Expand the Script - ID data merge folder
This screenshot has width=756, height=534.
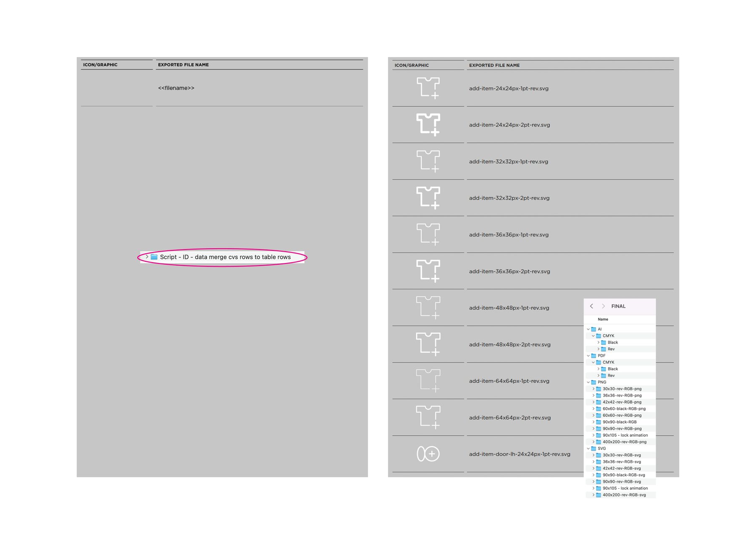click(x=147, y=257)
